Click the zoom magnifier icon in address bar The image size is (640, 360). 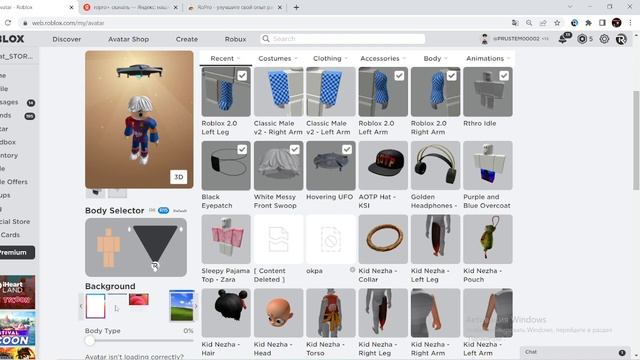coord(529,23)
